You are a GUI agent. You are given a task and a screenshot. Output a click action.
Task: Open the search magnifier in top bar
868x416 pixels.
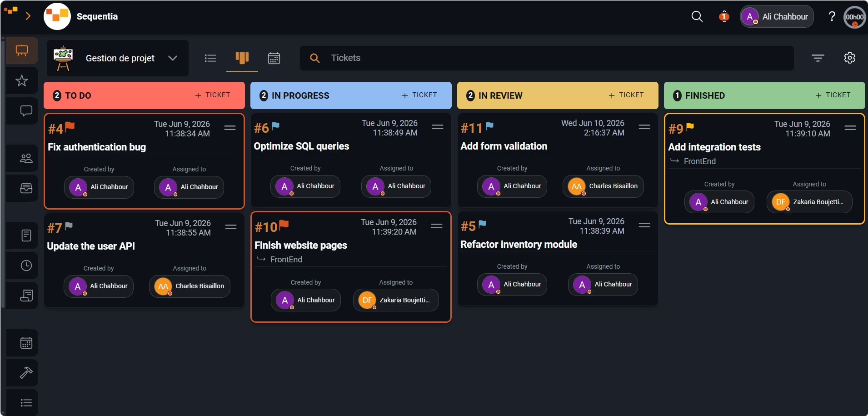coord(697,17)
